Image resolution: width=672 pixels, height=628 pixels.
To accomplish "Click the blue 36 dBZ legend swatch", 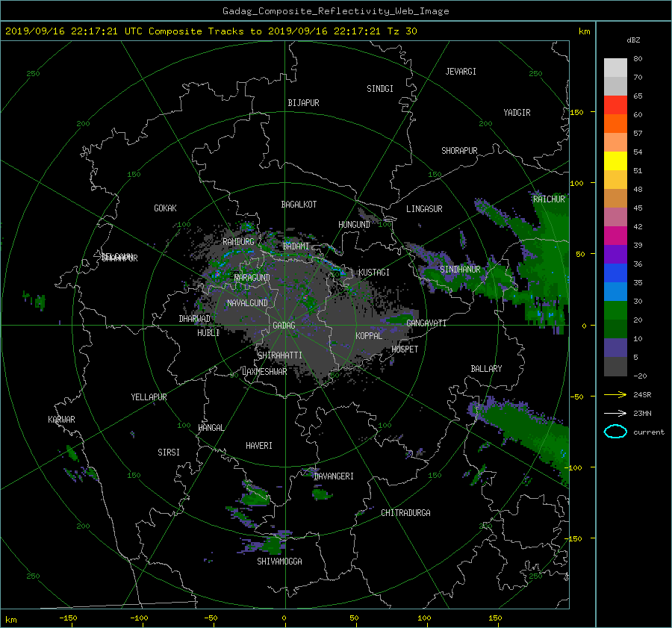I will (x=615, y=273).
